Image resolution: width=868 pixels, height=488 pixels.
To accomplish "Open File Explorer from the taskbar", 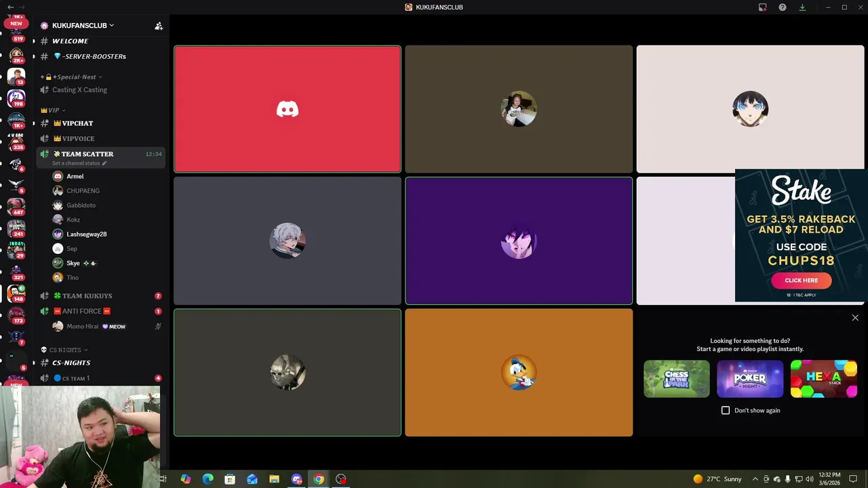I will 274,479.
